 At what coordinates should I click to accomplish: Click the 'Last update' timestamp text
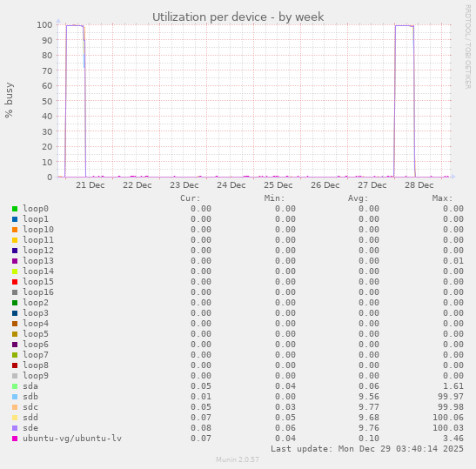pos(367,449)
